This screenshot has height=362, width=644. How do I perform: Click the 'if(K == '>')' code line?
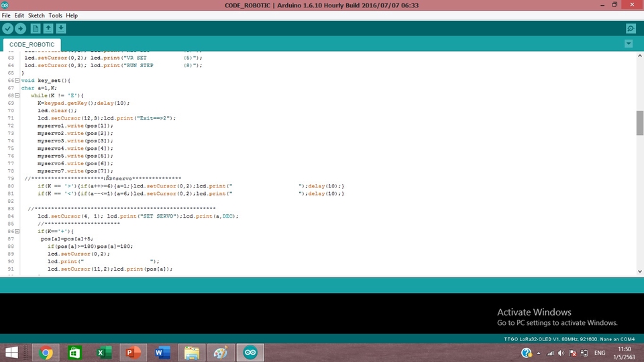coord(191,186)
